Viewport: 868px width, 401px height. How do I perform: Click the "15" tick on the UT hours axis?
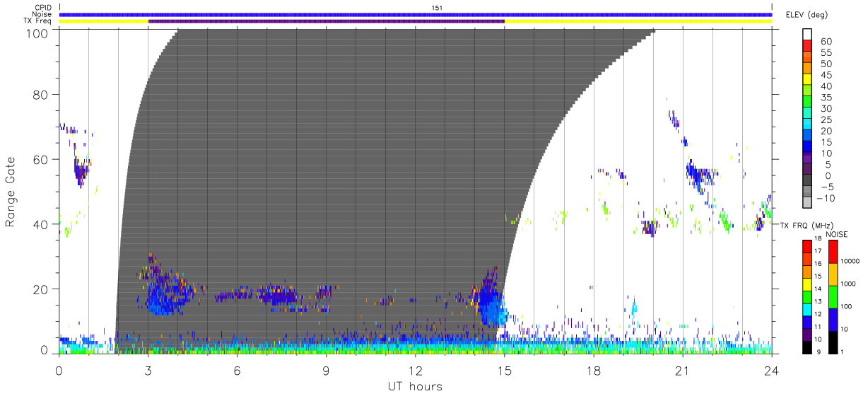[505, 370]
